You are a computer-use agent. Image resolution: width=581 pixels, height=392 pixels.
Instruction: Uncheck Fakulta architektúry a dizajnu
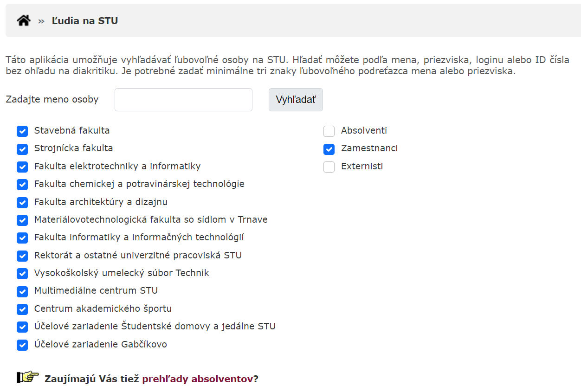[22, 203]
